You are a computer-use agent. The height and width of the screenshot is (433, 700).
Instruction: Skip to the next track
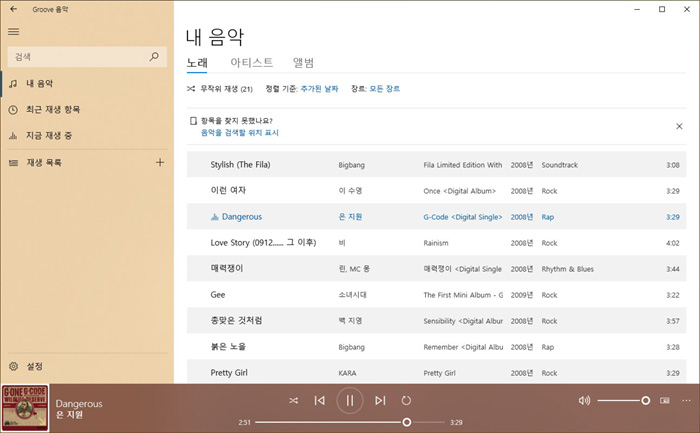[379, 401]
